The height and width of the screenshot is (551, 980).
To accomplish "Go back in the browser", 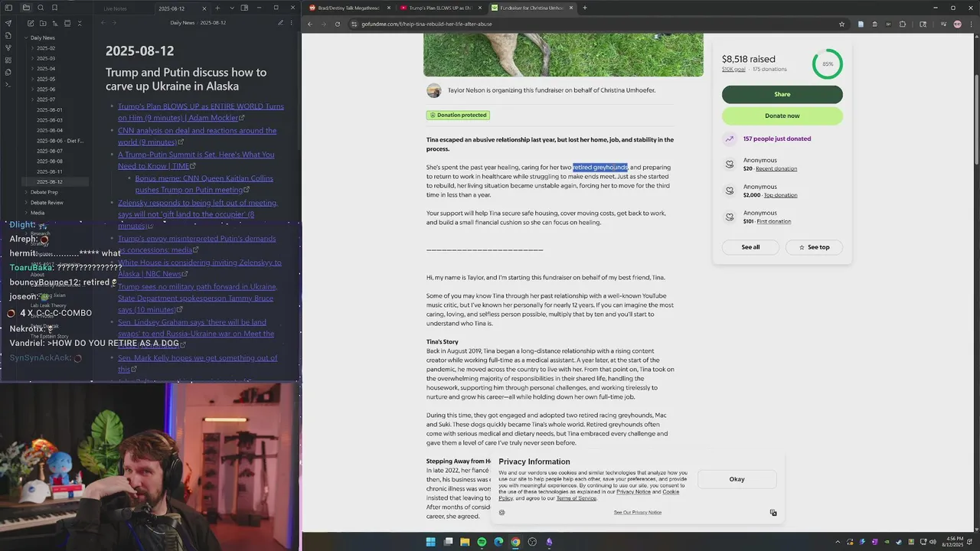I will (x=310, y=24).
